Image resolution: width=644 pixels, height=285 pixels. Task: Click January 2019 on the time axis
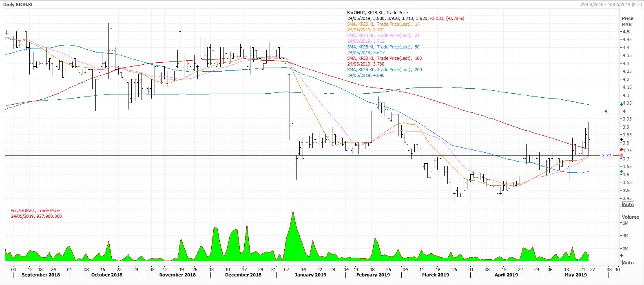310,275
